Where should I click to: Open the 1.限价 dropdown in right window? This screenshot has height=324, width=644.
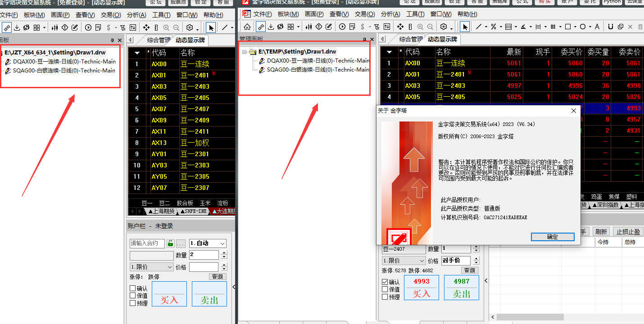pyautogui.click(x=404, y=261)
